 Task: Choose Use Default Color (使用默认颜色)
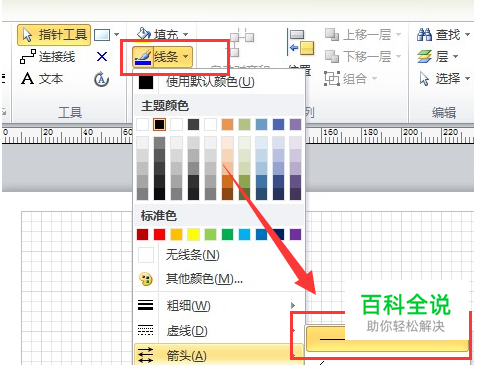pos(219,81)
